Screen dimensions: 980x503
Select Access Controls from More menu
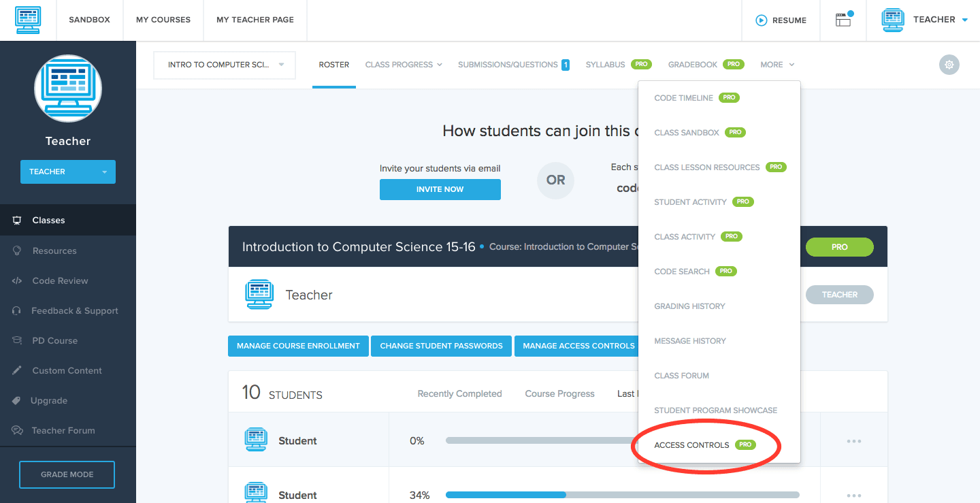tap(691, 445)
